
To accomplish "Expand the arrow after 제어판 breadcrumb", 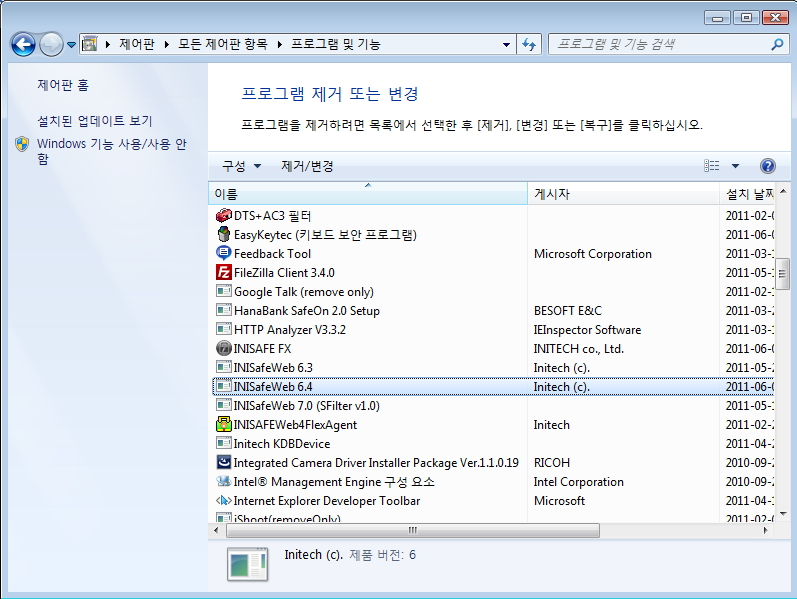I will pos(166,45).
